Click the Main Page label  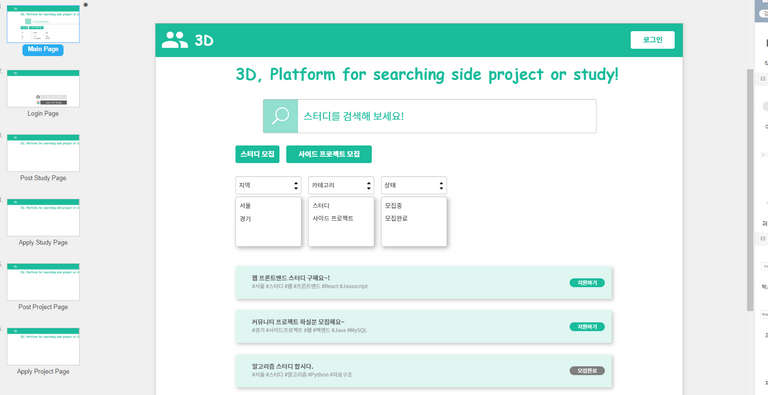coord(43,49)
